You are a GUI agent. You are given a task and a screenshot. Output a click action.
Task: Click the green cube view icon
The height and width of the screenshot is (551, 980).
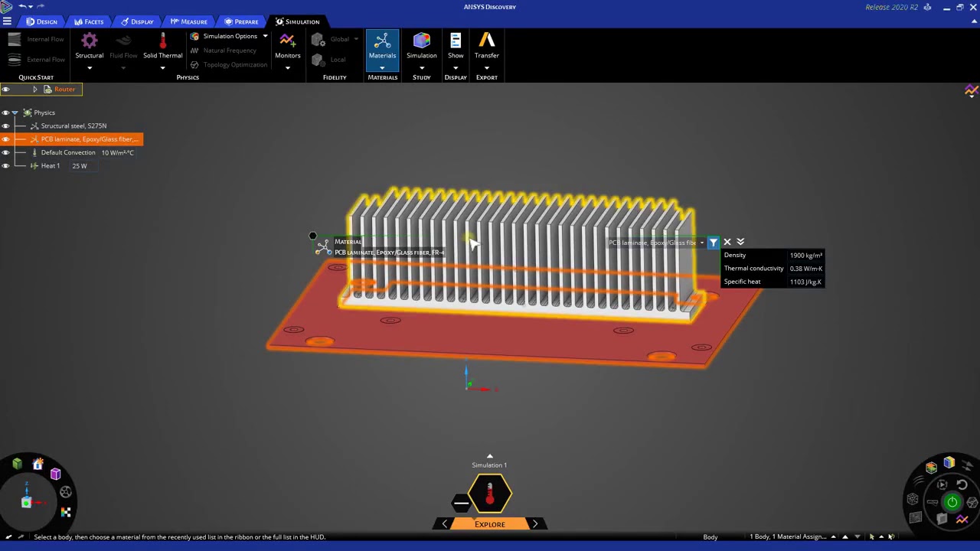[17, 464]
